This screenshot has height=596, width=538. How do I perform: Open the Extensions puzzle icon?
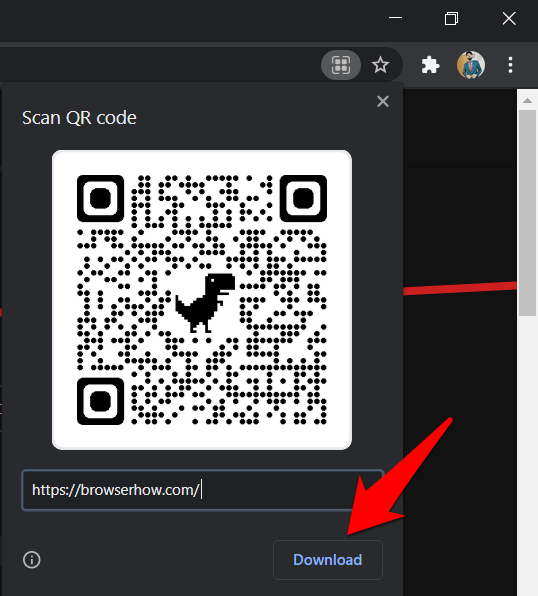430,65
